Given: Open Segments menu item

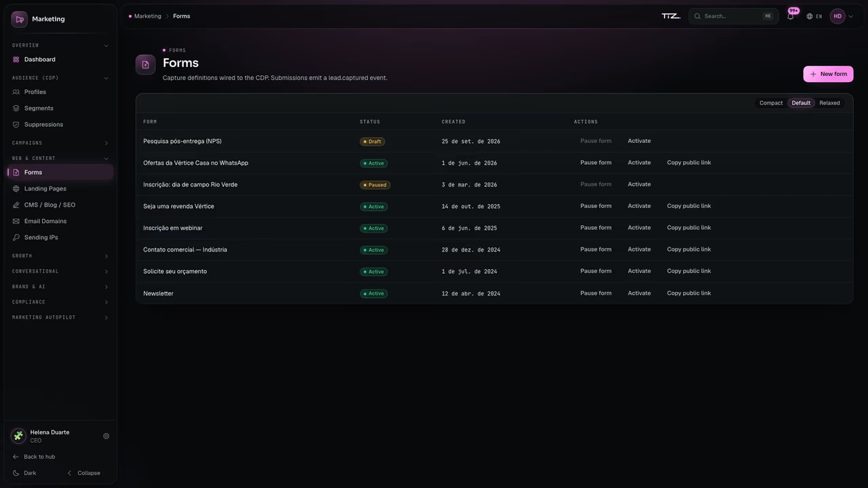Looking at the screenshot, I should click(x=60, y=108).
